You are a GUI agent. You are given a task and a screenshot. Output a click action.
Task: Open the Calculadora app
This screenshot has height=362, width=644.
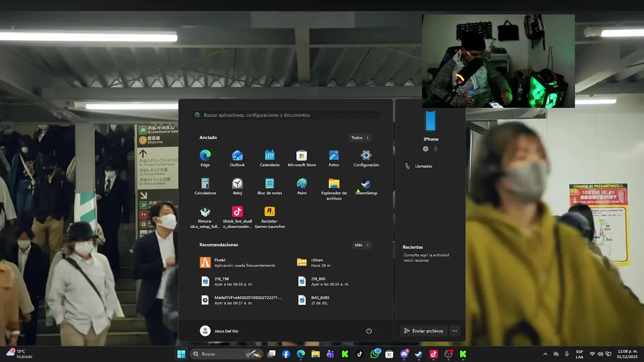[205, 187]
